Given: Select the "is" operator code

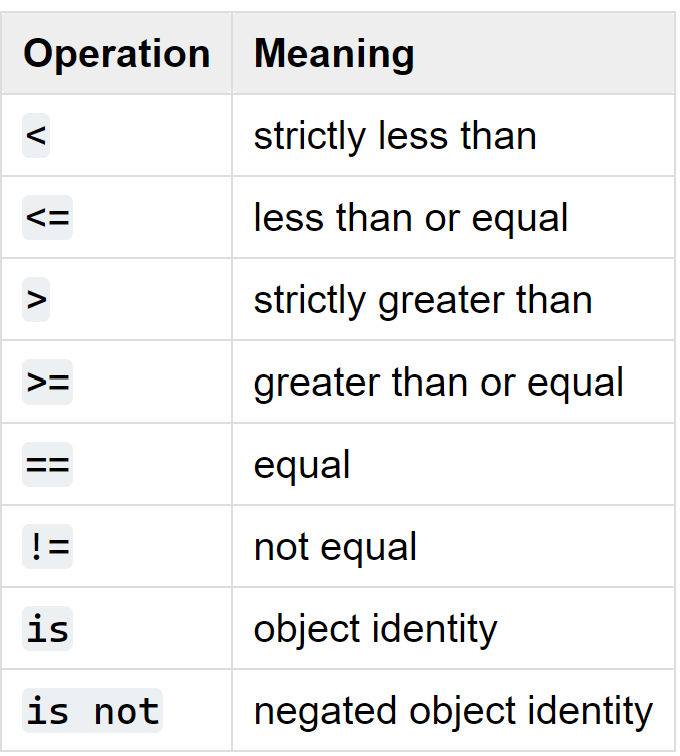Looking at the screenshot, I should (x=47, y=629).
